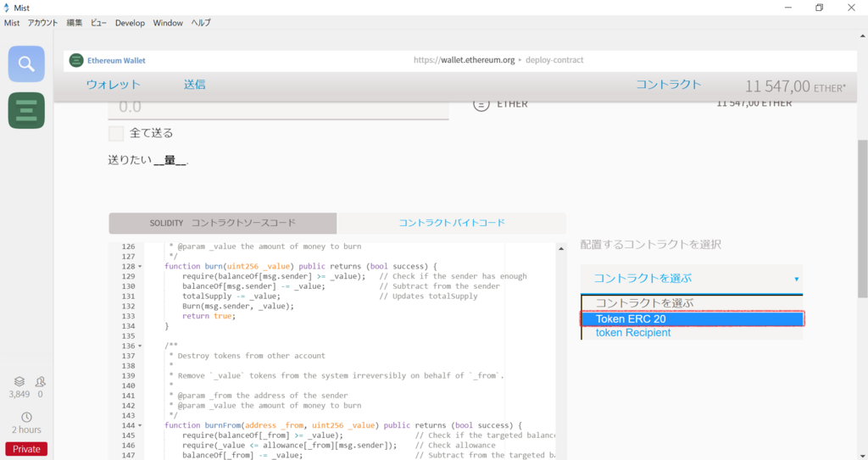
Task: Open the ビュー menu
Action: tap(98, 23)
